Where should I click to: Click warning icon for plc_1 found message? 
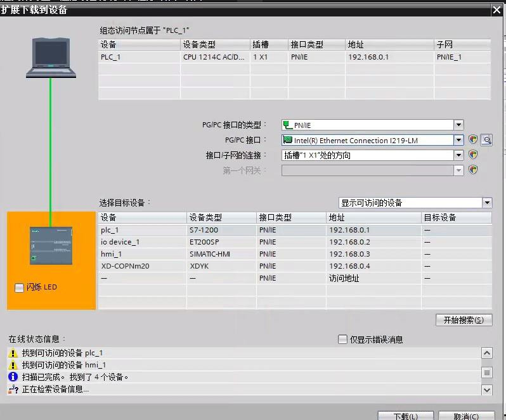click(x=13, y=353)
